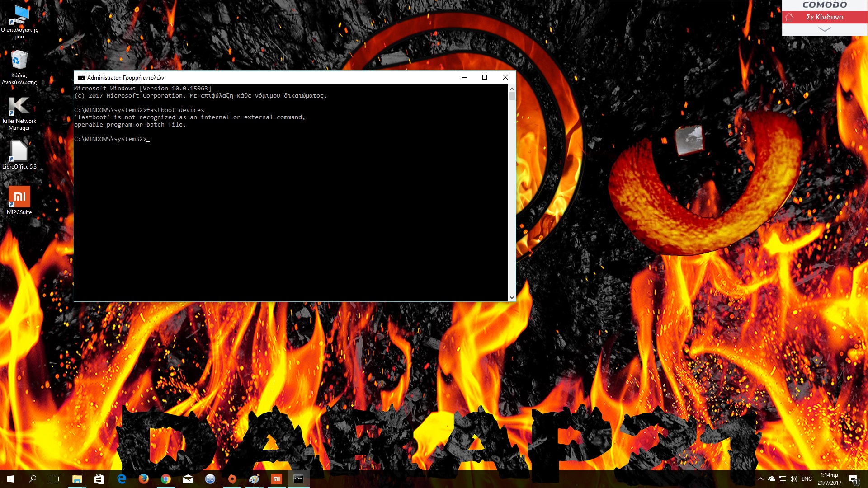Click the console scrollbar down arrow
The width and height of the screenshot is (868, 488).
pos(512,297)
